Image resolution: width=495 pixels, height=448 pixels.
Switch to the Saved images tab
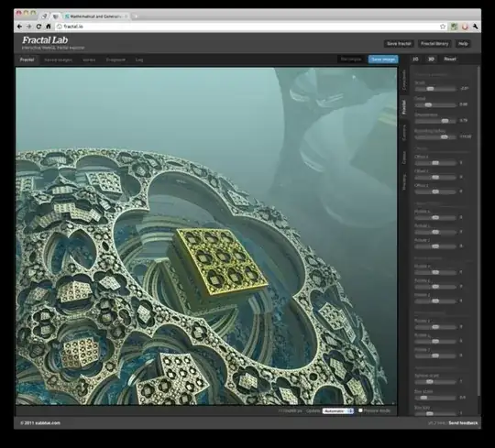click(58, 60)
